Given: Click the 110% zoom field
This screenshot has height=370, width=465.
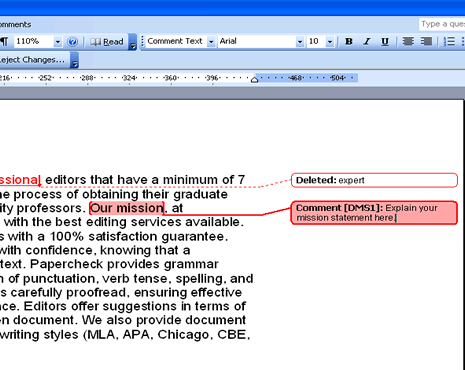Looking at the screenshot, I should 33,41.
